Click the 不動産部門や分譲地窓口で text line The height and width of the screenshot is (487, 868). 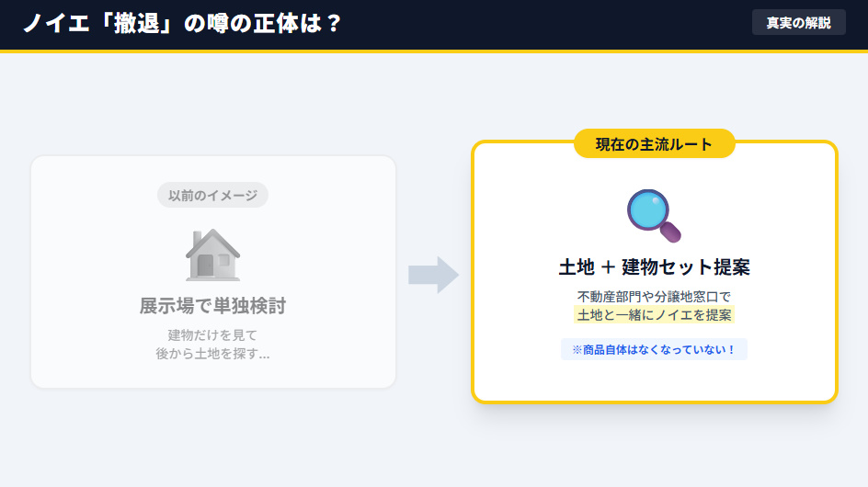pyautogui.click(x=654, y=296)
